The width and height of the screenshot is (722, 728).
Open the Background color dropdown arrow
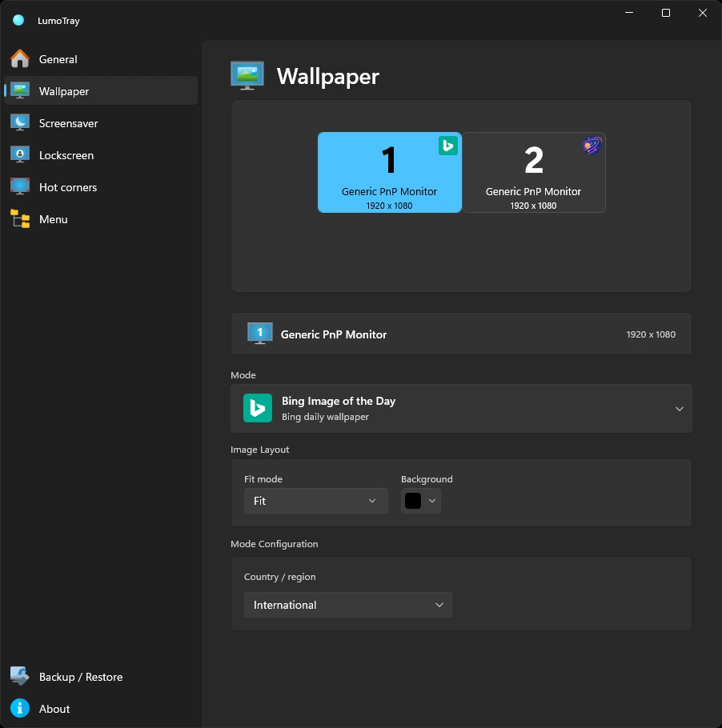[432, 501]
